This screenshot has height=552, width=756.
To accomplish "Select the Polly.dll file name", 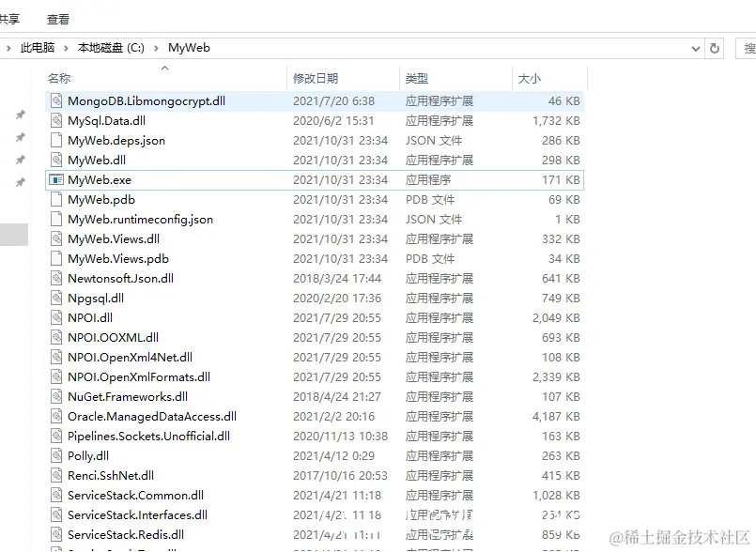I will pos(88,455).
